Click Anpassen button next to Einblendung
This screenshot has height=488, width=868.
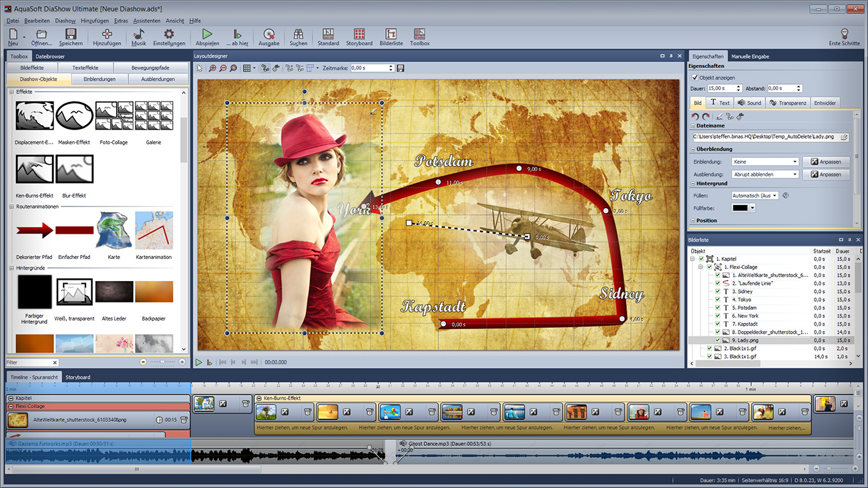825,162
